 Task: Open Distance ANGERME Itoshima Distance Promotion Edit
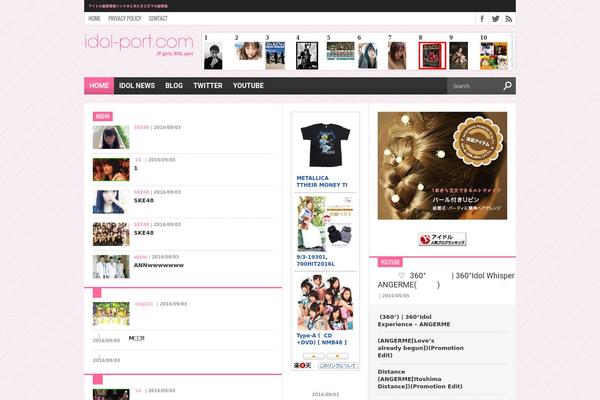(420, 379)
